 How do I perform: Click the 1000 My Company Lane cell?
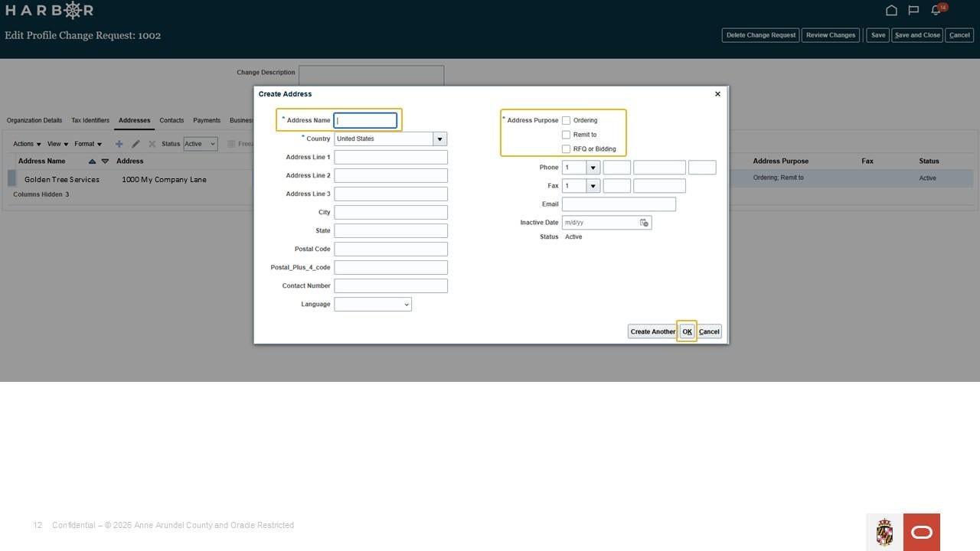point(164,179)
